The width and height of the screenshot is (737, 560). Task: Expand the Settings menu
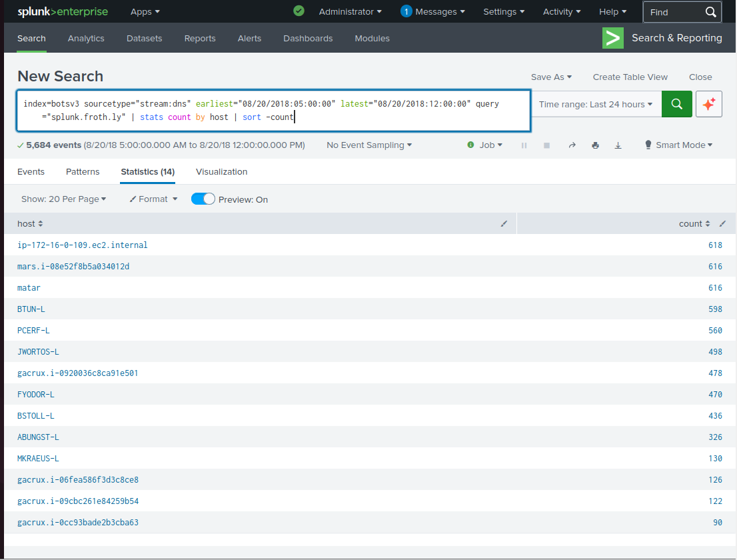pyautogui.click(x=504, y=12)
